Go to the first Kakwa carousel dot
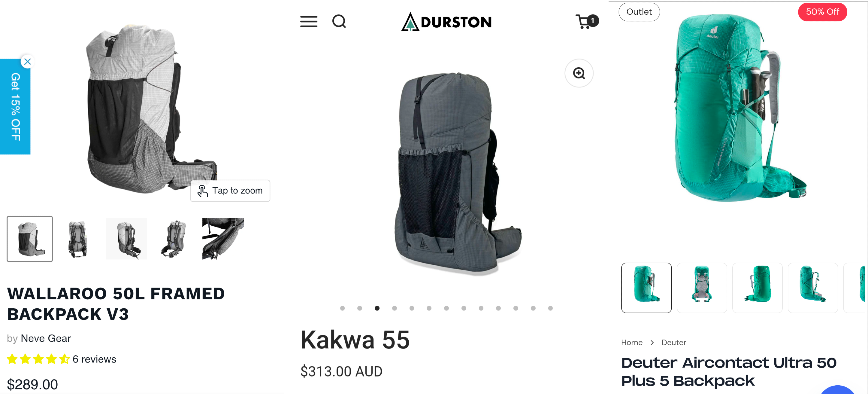The width and height of the screenshot is (868, 394). (342, 308)
